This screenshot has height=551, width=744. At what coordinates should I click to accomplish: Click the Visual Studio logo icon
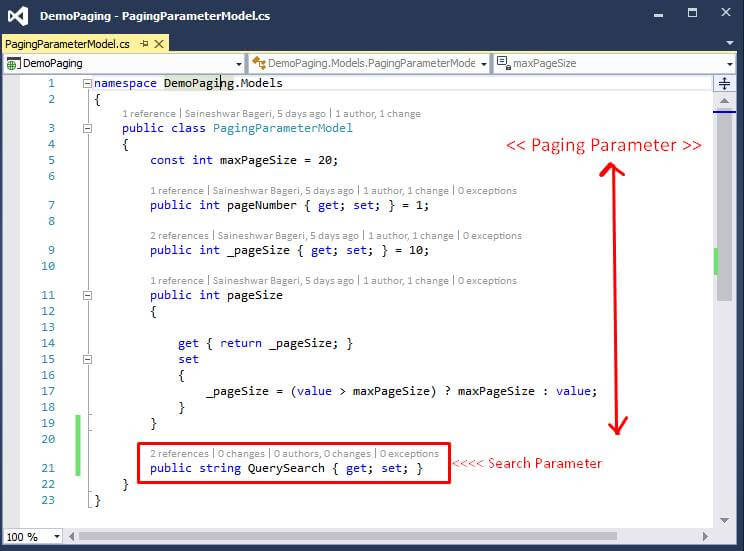coord(18,16)
